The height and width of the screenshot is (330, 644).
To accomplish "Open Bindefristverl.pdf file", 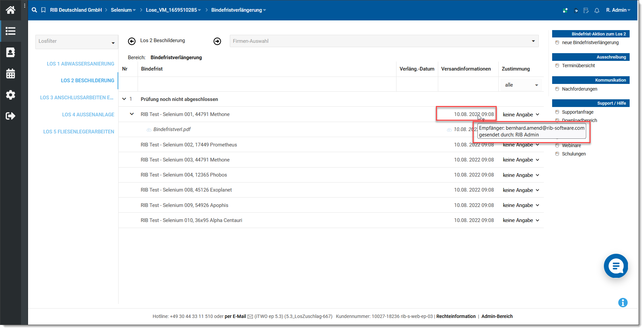I will [172, 129].
